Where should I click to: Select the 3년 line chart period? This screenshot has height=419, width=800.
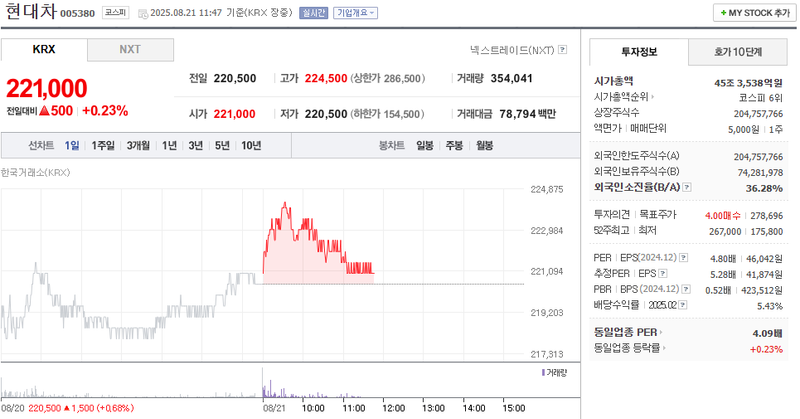(195, 145)
